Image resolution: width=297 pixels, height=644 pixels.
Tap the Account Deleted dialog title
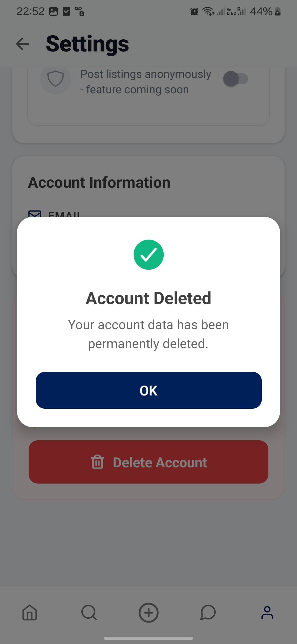(148, 298)
